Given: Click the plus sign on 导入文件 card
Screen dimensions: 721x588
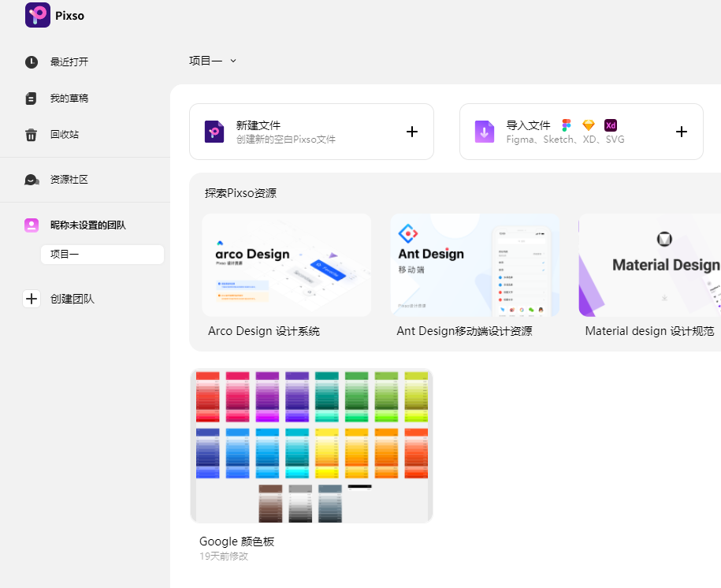Looking at the screenshot, I should 682,132.
